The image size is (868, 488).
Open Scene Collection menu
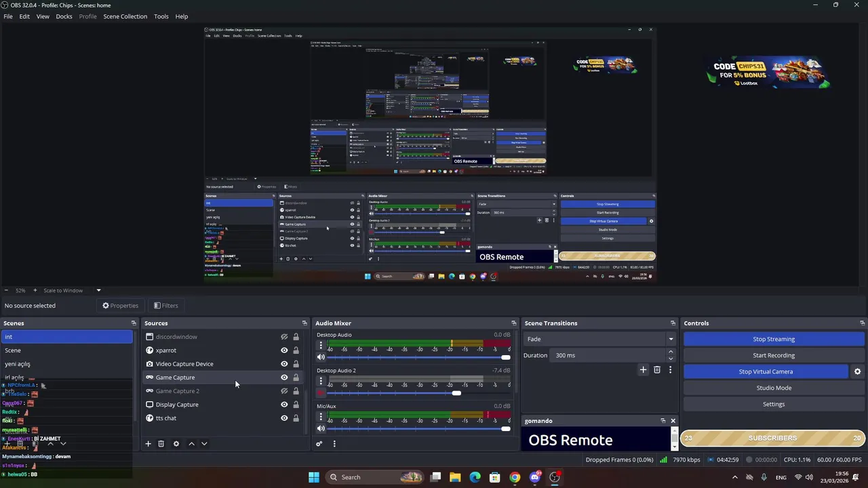tap(125, 16)
